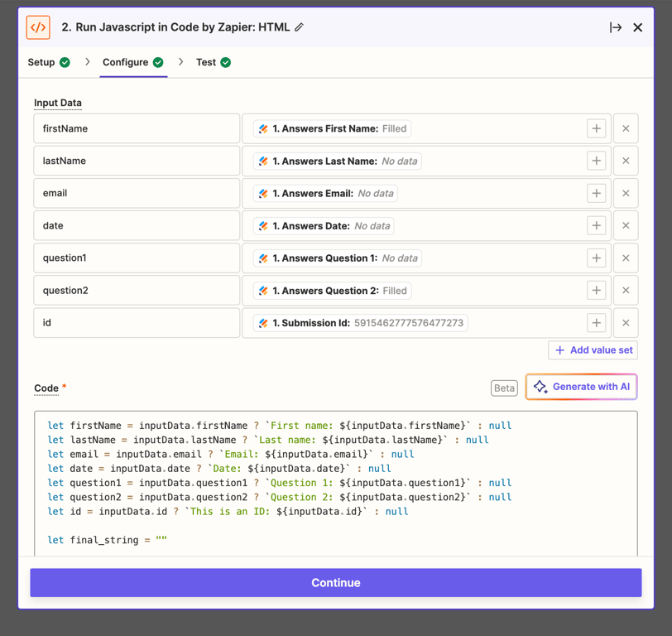Remove the email input row
This screenshot has height=636, width=672.
626,194
